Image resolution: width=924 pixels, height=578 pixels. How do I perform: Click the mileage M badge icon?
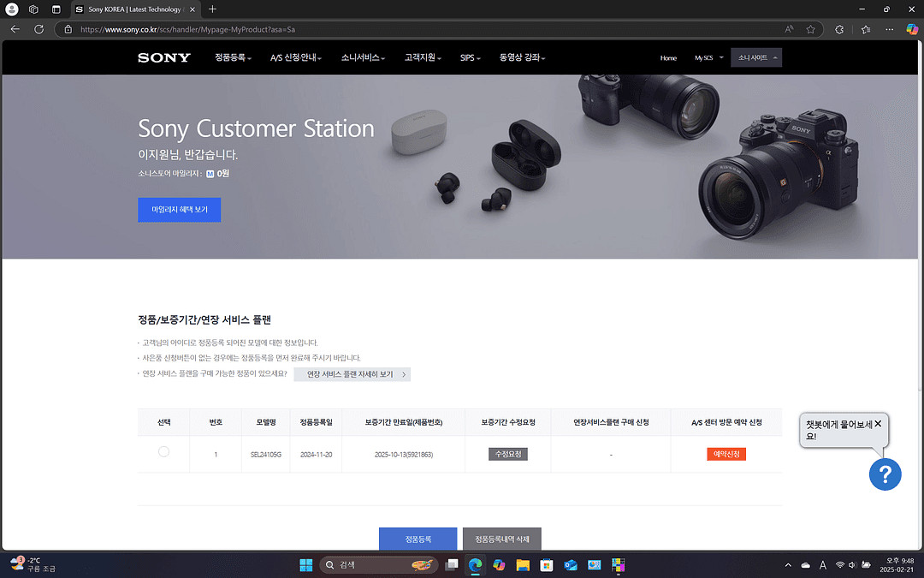pyautogui.click(x=210, y=174)
